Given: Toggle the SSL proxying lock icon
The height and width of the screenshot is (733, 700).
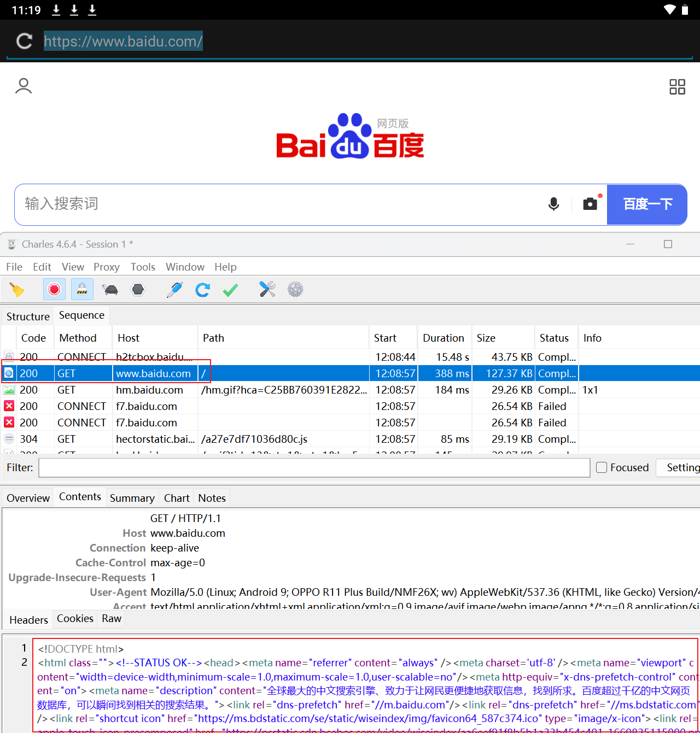Looking at the screenshot, I should pyautogui.click(x=82, y=289).
